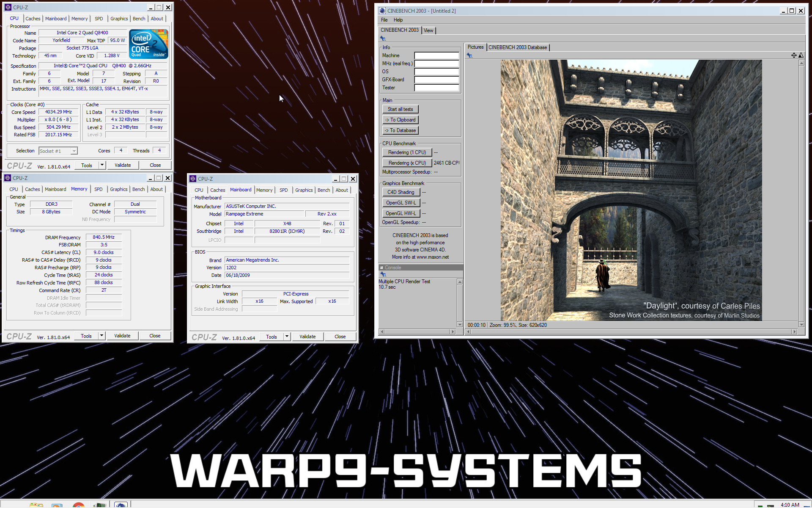Click the CPU-Z Memory window title icon
Viewport: 812px width, 508px height.
(8, 178)
